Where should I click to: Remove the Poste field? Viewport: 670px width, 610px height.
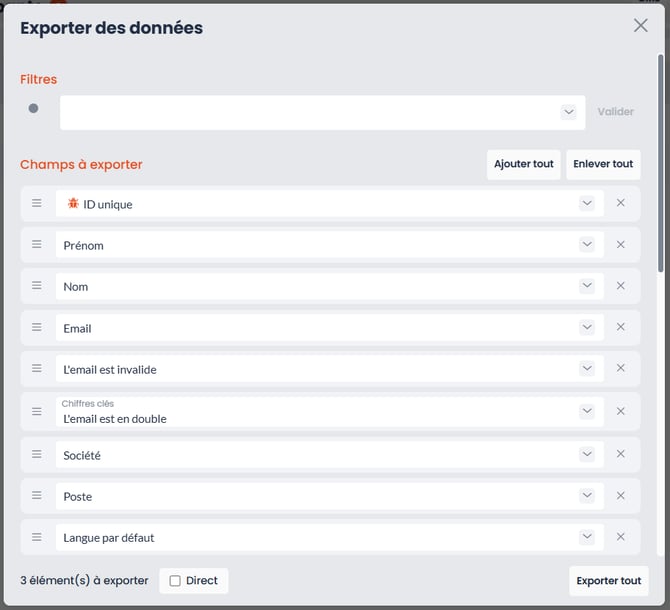[x=621, y=496]
